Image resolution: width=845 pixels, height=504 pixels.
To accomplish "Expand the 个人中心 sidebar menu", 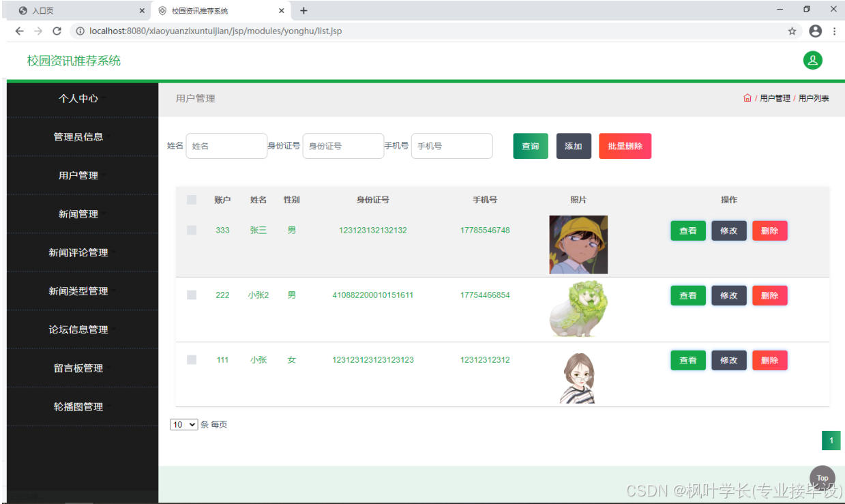I will 83,98.
